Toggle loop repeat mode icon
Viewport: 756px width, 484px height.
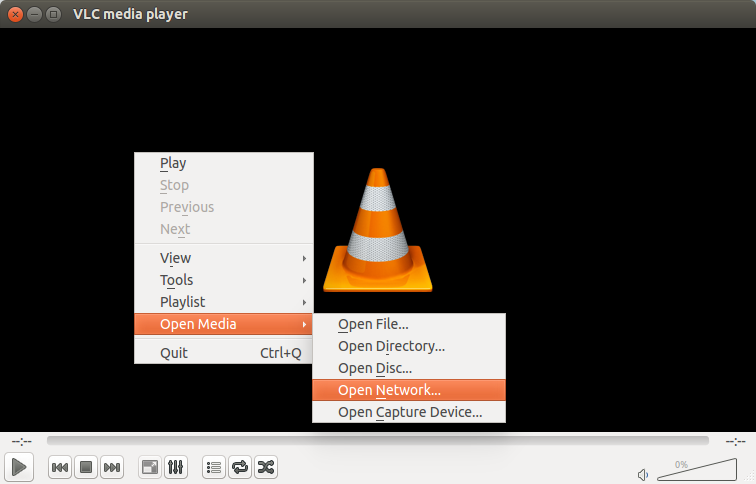240,467
